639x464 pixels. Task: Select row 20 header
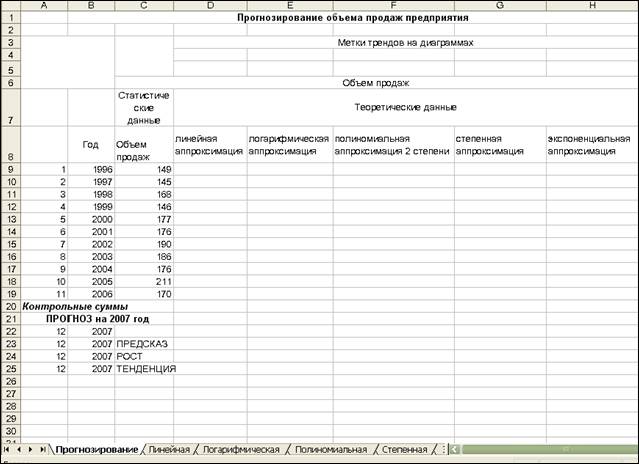[x=11, y=306]
